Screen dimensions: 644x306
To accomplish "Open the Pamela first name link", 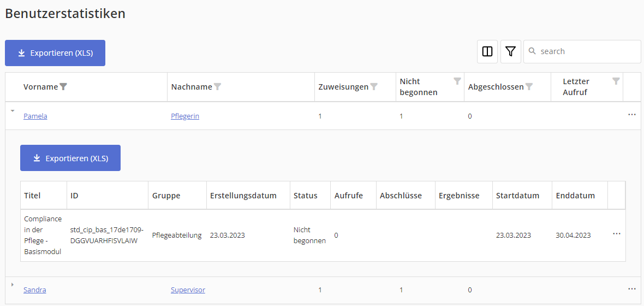I will click(35, 116).
